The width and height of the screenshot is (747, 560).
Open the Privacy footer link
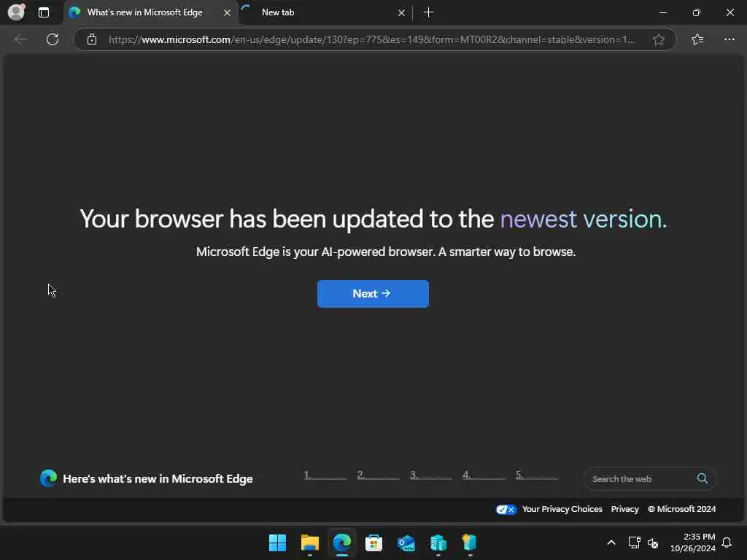click(624, 509)
